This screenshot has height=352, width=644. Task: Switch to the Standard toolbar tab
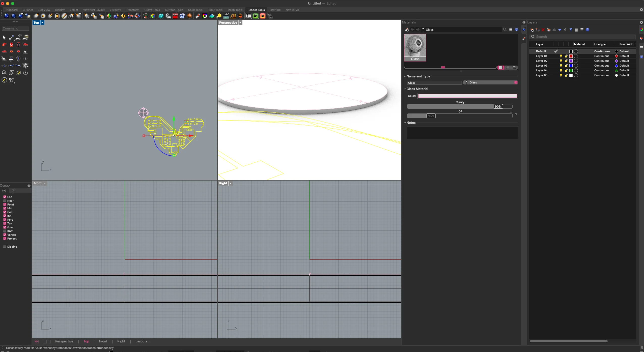12,10
